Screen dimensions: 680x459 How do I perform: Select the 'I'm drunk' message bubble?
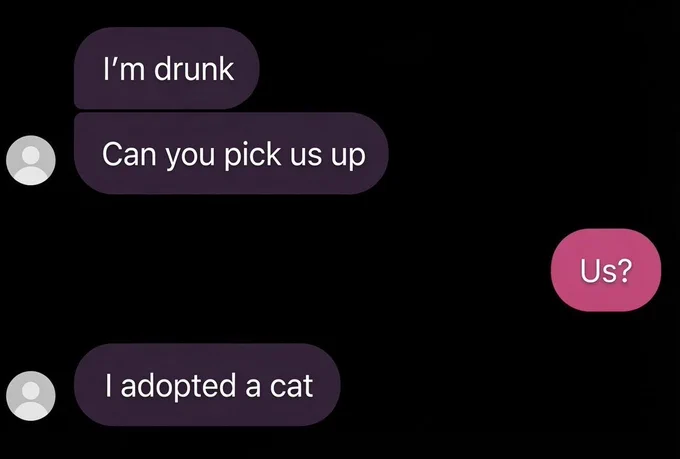coord(167,68)
